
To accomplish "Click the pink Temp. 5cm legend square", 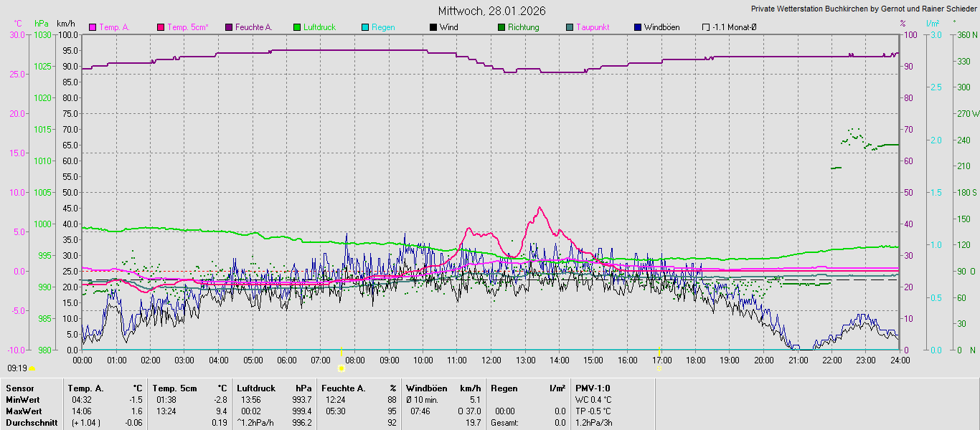I will click(x=161, y=27).
